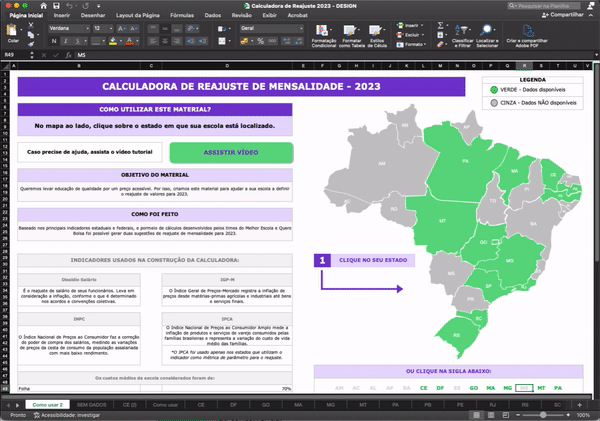Cut selection with the scissors icon
This screenshot has height=421, width=600.
click(x=31, y=26)
